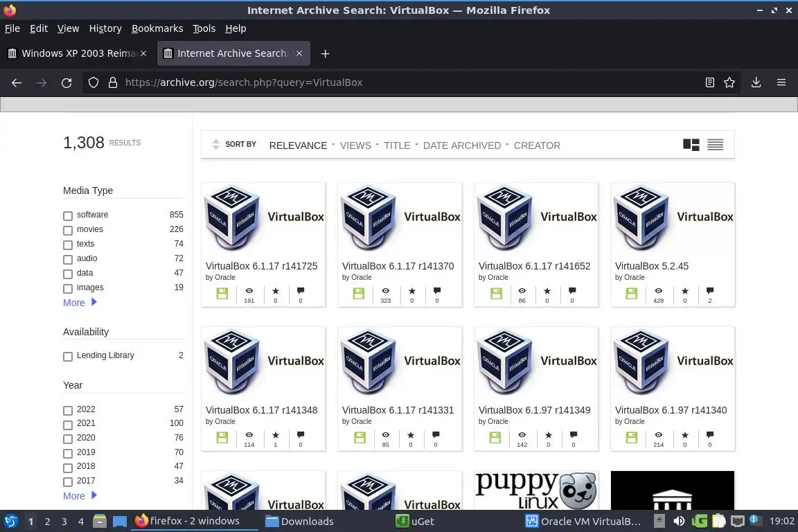798x532 pixels.
Task: Switch to tile grid view of results
Action: tap(691, 145)
